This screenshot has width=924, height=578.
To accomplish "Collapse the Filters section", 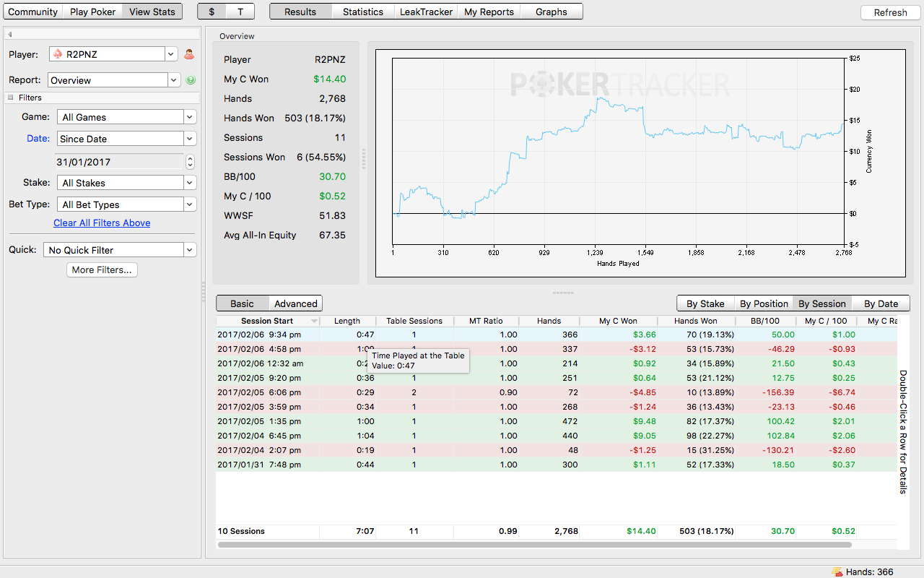I will (11, 98).
